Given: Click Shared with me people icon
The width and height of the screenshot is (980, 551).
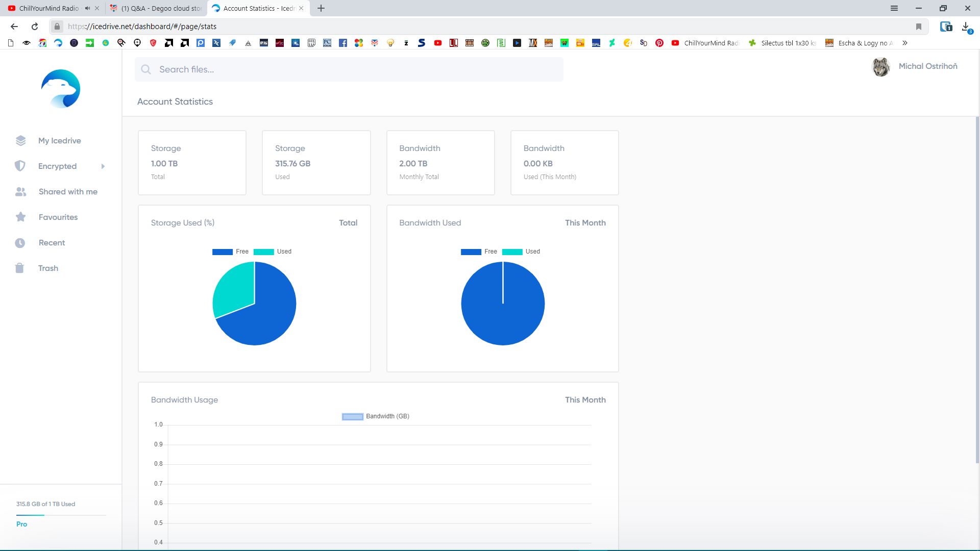Looking at the screenshot, I should (x=20, y=192).
